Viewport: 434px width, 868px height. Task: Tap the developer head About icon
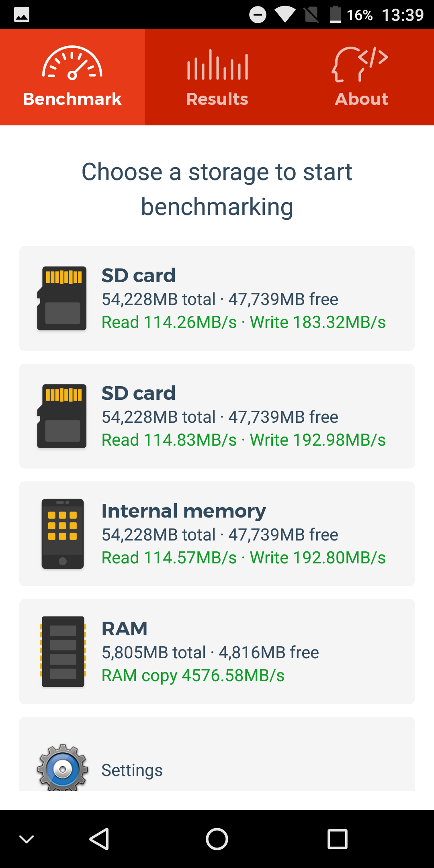pos(360,64)
